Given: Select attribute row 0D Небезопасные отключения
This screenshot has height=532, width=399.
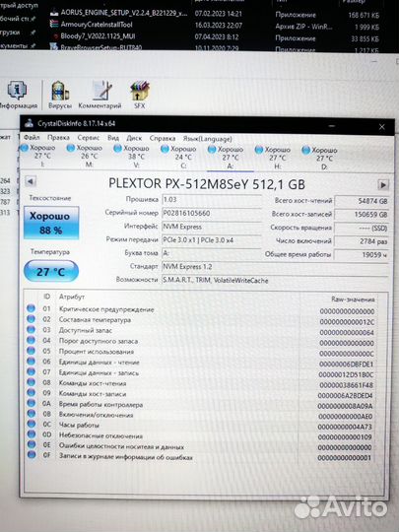Looking at the screenshot, I should [201, 436].
